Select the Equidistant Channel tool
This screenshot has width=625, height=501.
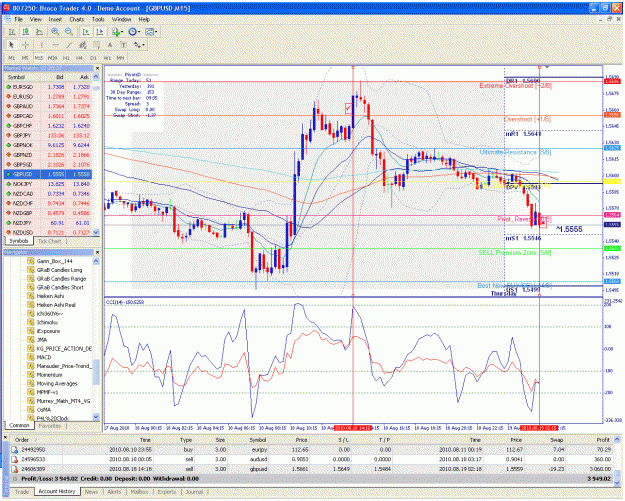tap(83, 45)
